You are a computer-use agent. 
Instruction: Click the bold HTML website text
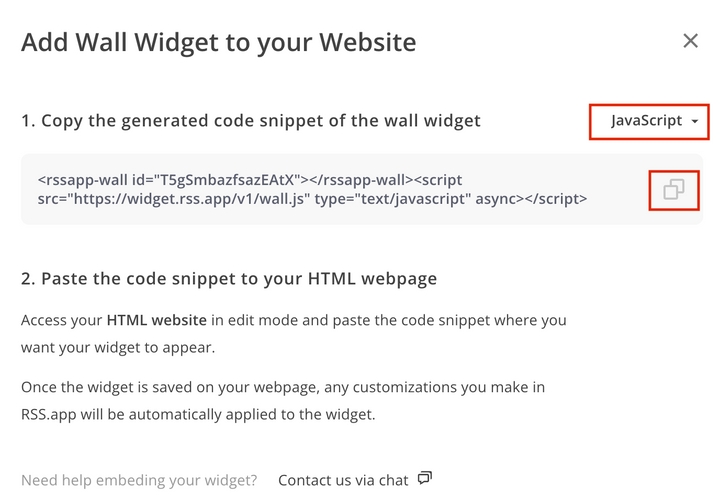pyautogui.click(x=157, y=320)
